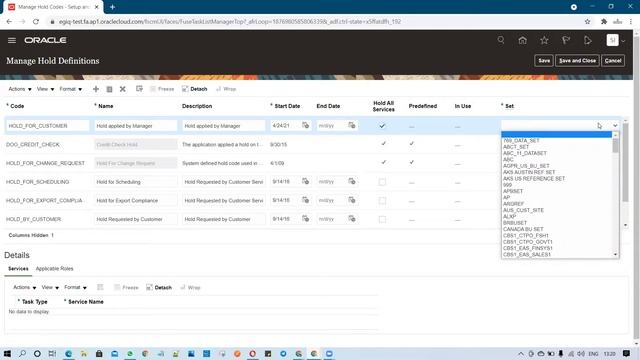Open End Date calendar for HOLD_FOR_EXPORT_COMPLIA
This screenshot has height=360, width=640.
tap(352, 200)
